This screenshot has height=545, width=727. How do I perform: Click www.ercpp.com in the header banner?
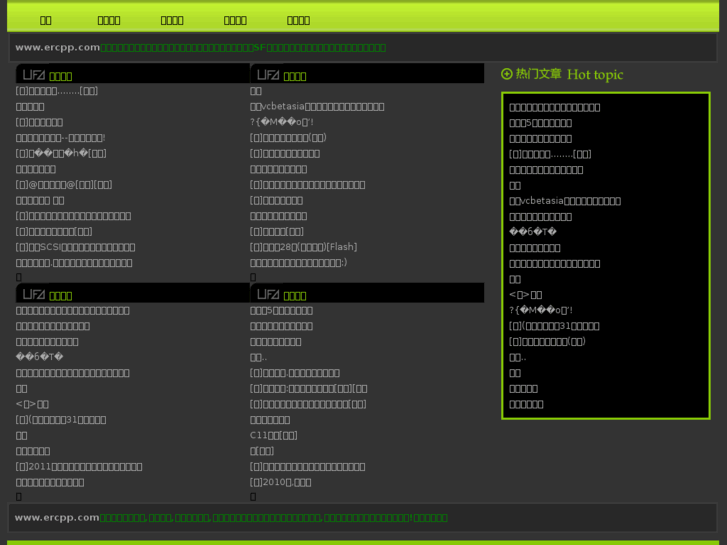point(58,47)
